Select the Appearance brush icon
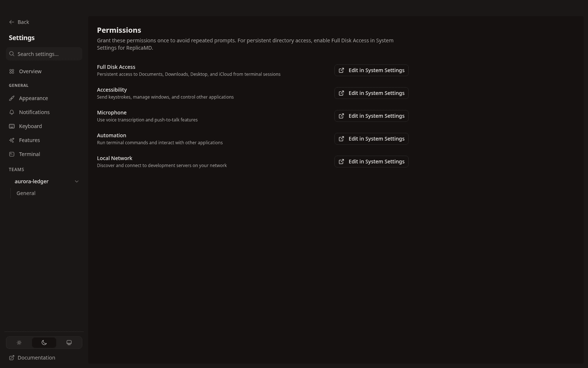The image size is (588, 368). 12,98
